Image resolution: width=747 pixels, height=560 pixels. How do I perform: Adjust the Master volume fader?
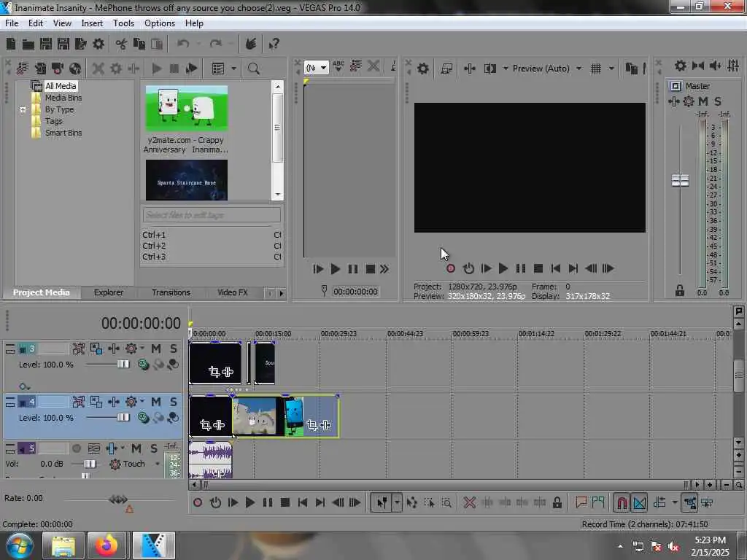(x=680, y=181)
